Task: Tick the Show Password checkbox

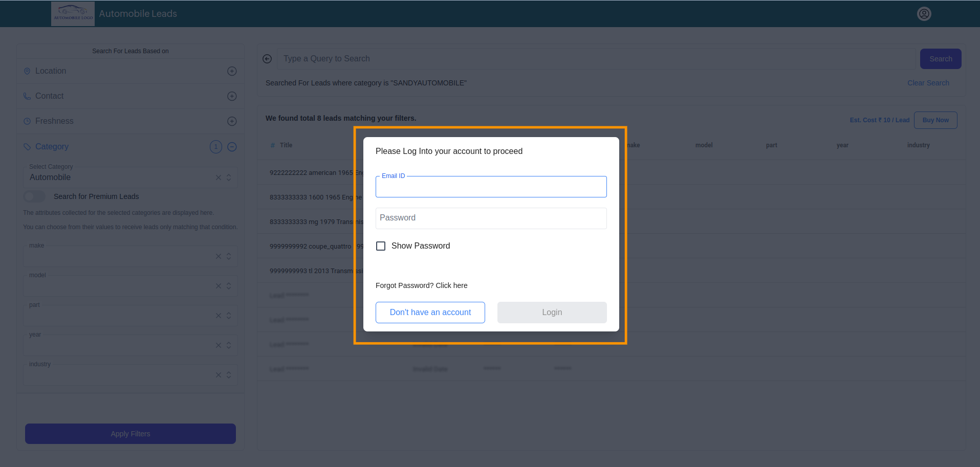Action: [x=381, y=246]
